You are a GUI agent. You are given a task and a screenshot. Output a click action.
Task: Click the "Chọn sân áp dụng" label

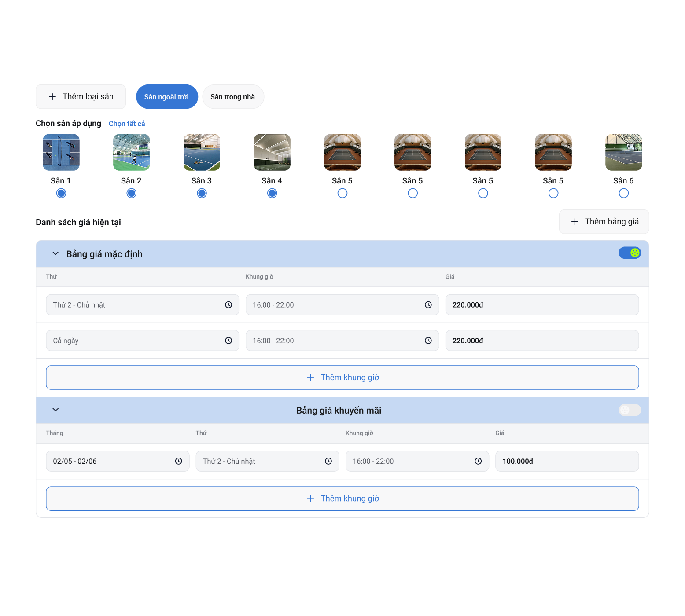pyautogui.click(x=68, y=124)
